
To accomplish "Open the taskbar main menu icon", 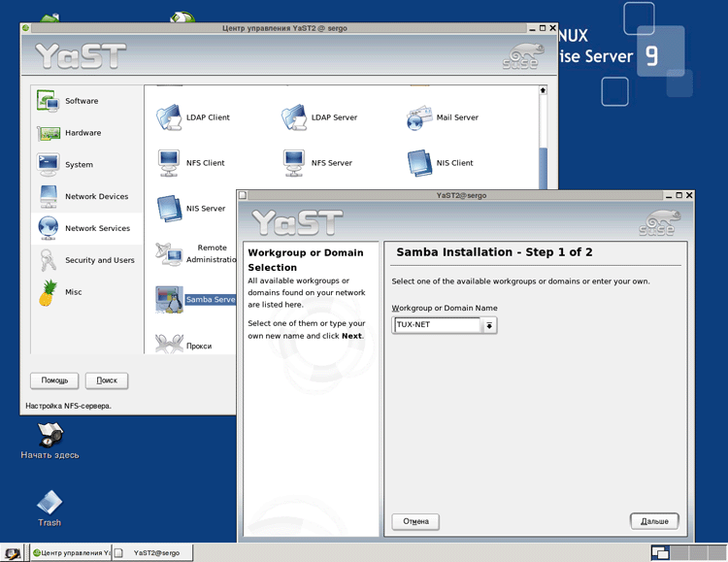I will 12,553.
